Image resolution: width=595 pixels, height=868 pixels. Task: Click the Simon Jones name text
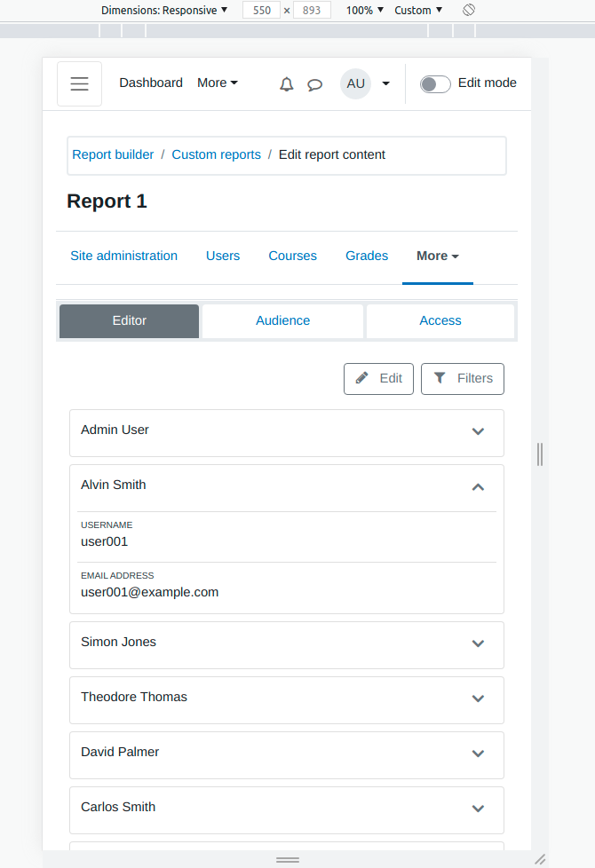point(119,642)
